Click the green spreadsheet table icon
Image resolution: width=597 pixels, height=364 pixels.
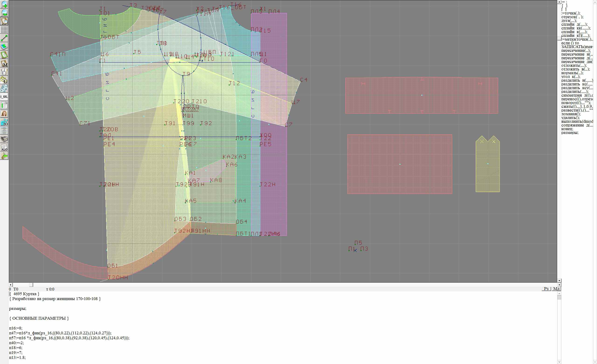tap(4, 105)
